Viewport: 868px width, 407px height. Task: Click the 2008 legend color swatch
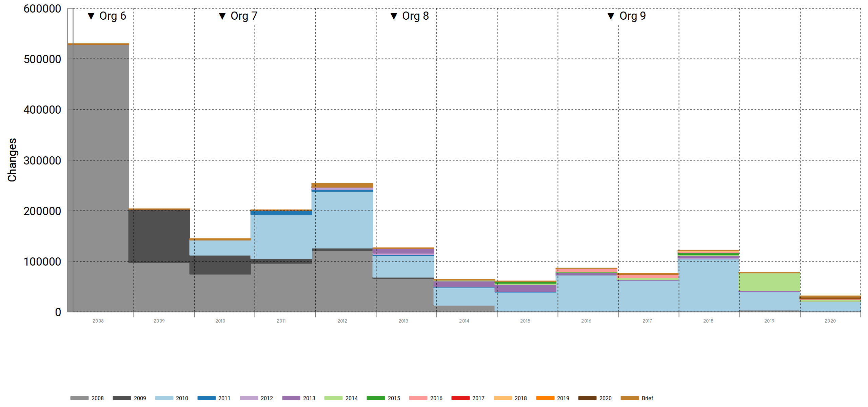coord(79,398)
